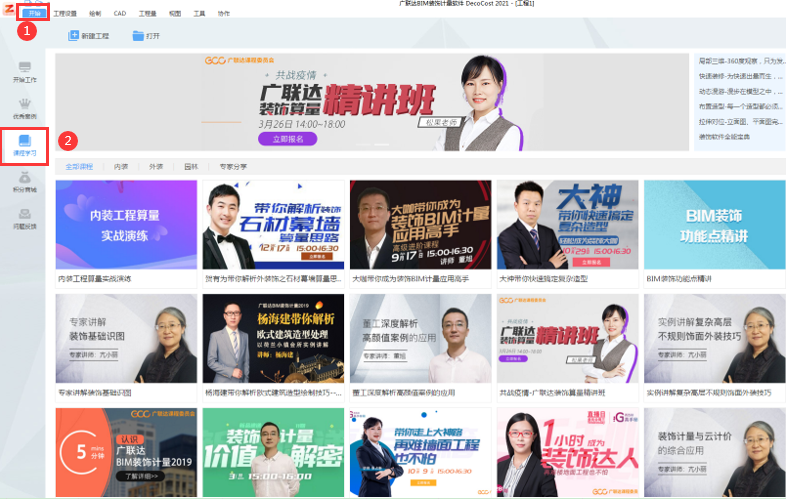This screenshot has width=786, height=499.
Task: Open the 石材幕墙算量思路 course card
Action: (273, 234)
